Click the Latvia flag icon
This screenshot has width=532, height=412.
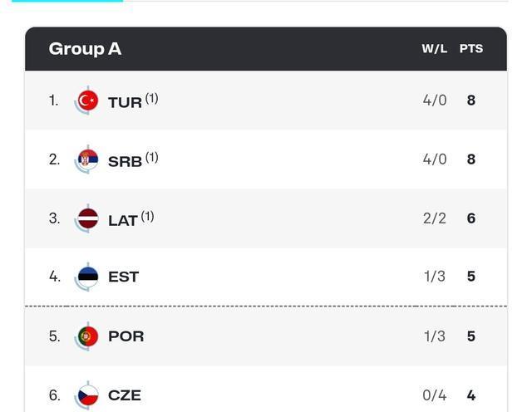(x=87, y=218)
